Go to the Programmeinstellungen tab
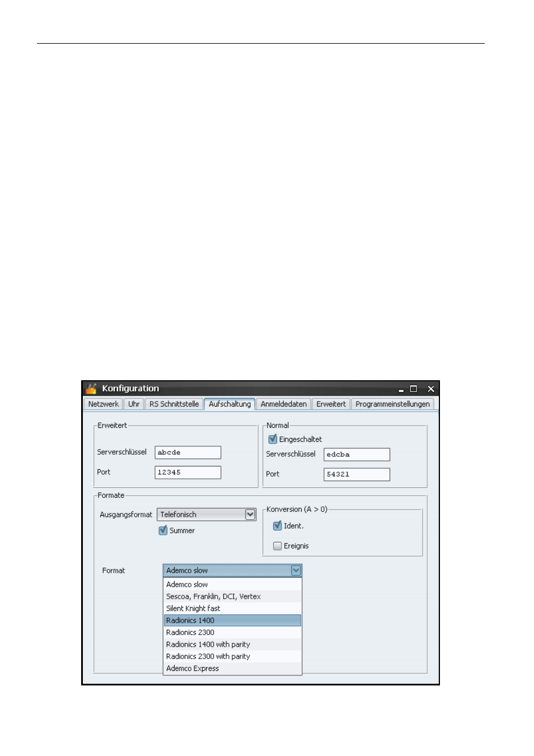 392,404
